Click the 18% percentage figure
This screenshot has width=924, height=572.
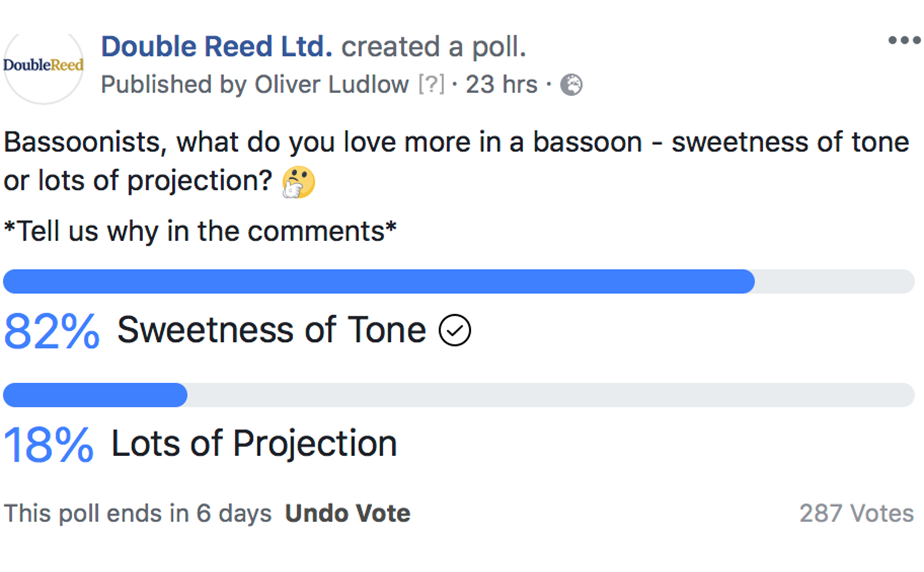tap(49, 444)
